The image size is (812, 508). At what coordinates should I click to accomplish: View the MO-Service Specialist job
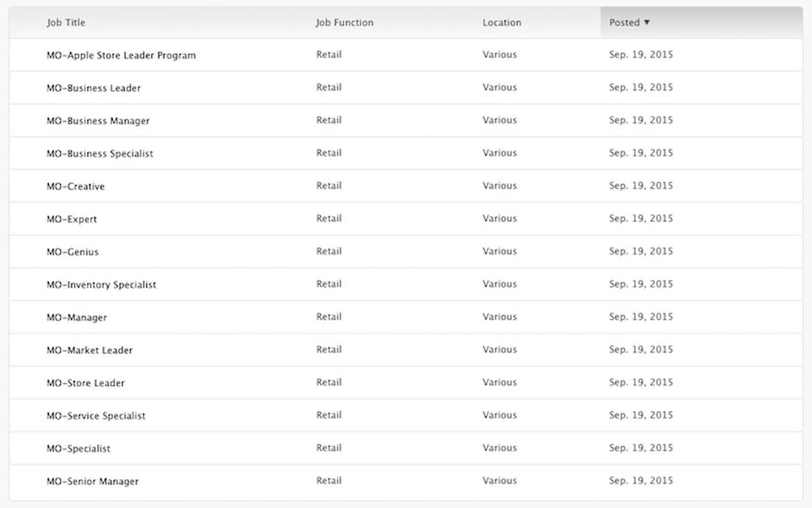point(96,416)
